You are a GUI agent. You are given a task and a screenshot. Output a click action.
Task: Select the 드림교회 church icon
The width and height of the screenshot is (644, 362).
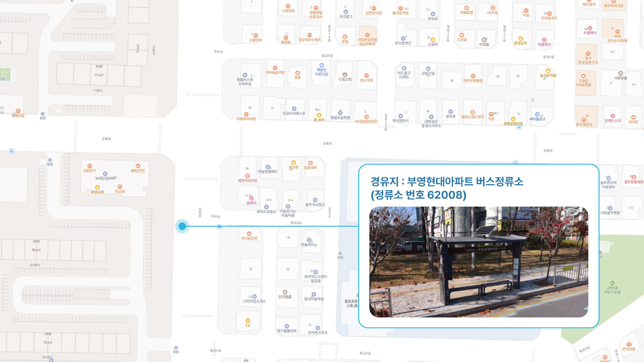click(345, 74)
